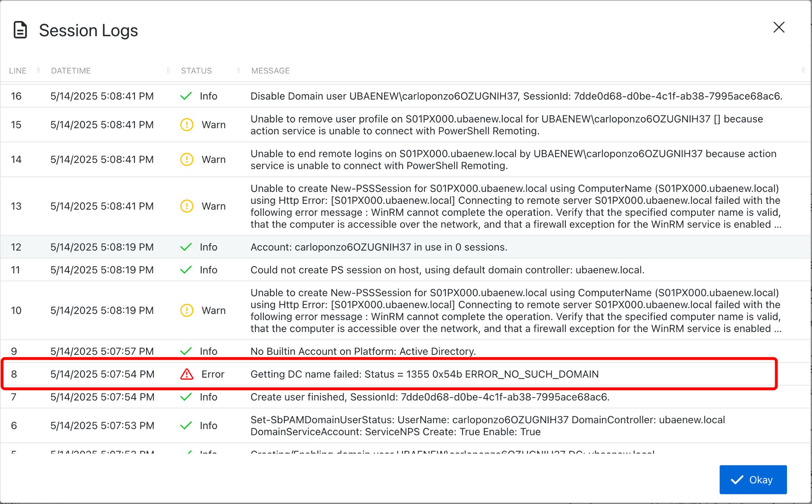Click the green Info checkmark on line 16
The image size is (812, 504).
[x=186, y=96]
